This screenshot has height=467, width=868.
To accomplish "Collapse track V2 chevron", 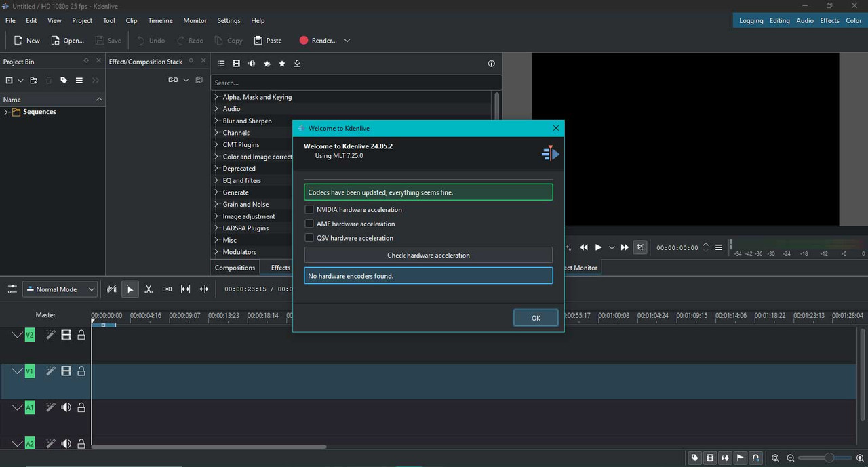I will (x=17, y=335).
